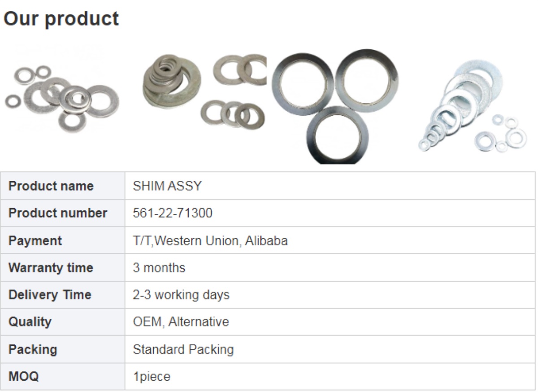The width and height of the screenshot is (538, 392).
Task: Select product number 561-22-71300
Action: pyautogui.click(x=173, y=213)
